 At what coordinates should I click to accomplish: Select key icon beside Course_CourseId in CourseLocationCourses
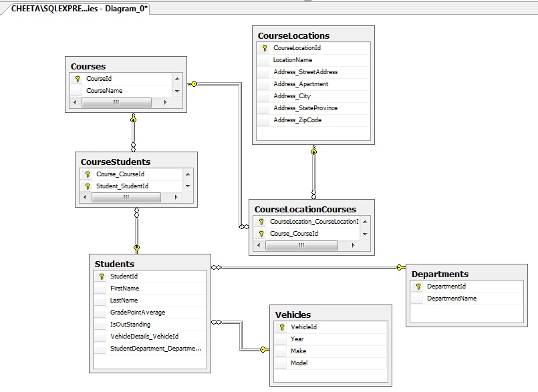click(x=261, y=234)
